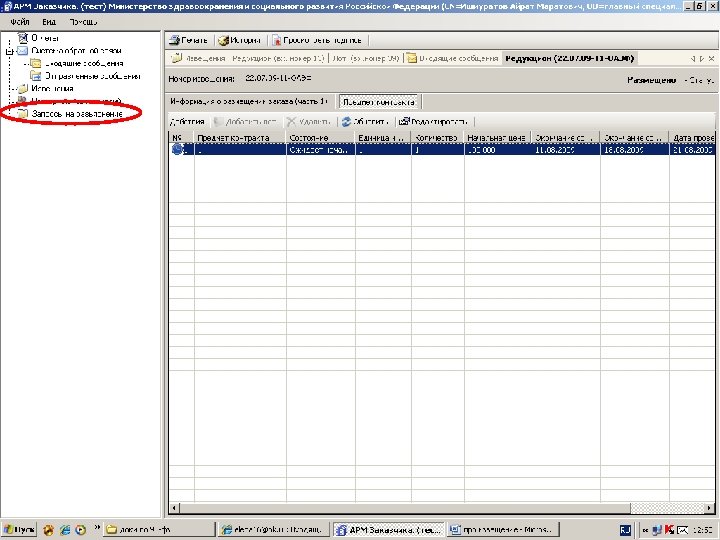Sort by the Начальная цена column header
The height and width of the screenshot is (540, 720).
point(498,137)
